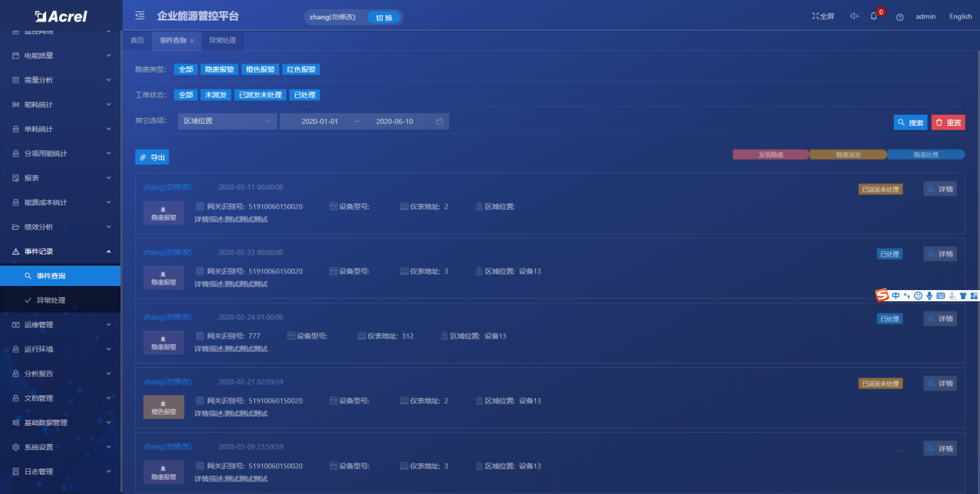Select 全部 in the 工单状态 filter row
The width and height of the screenshot is (980, 494).
coord(186,95)
